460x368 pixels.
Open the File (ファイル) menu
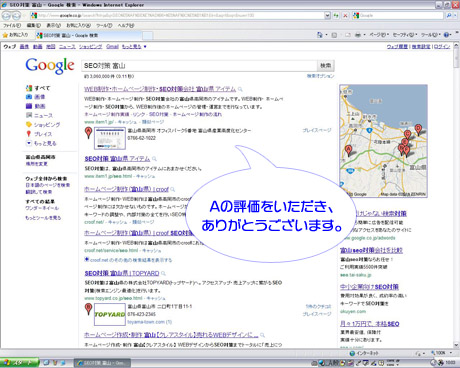pos(12,25)
